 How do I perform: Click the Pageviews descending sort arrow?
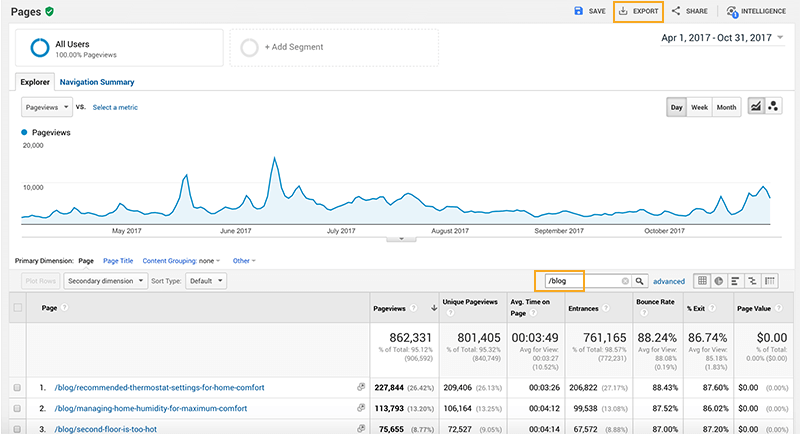click(434, 308)
